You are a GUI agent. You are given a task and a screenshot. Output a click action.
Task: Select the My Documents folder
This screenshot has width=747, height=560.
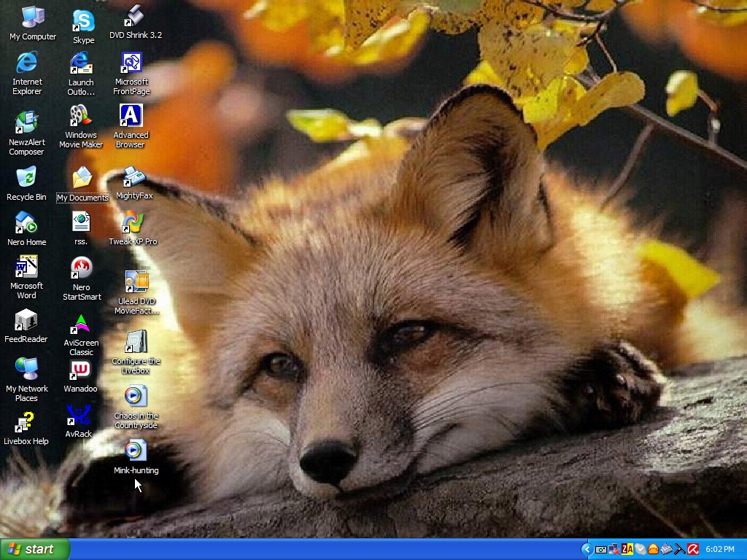tap(82, 178)
